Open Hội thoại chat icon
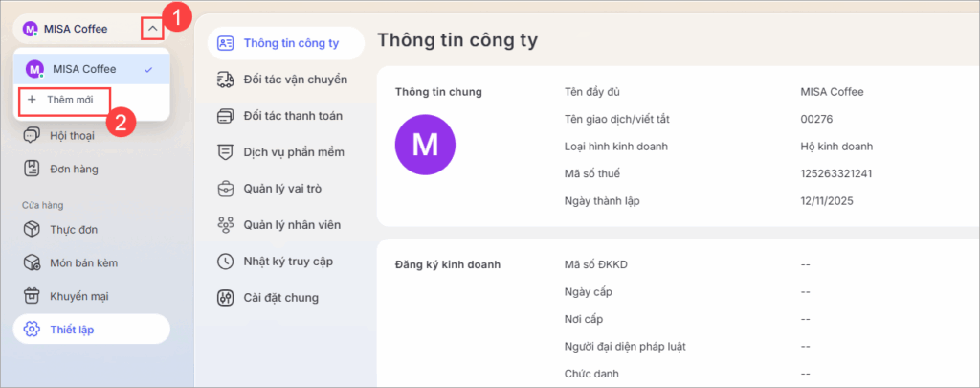Image resolution: width=980 pixels, height=388 pixels. [32, 135]
